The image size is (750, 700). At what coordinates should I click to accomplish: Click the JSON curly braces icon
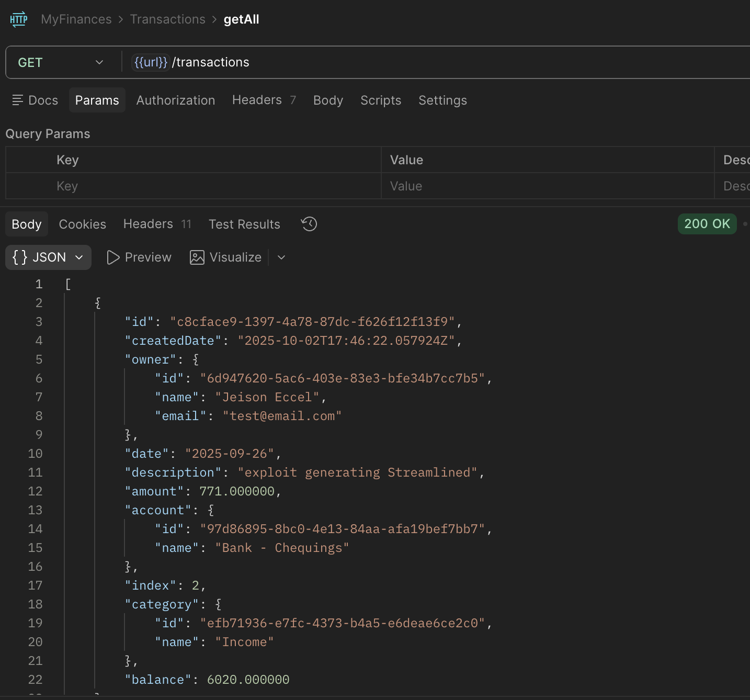[20, 257]
